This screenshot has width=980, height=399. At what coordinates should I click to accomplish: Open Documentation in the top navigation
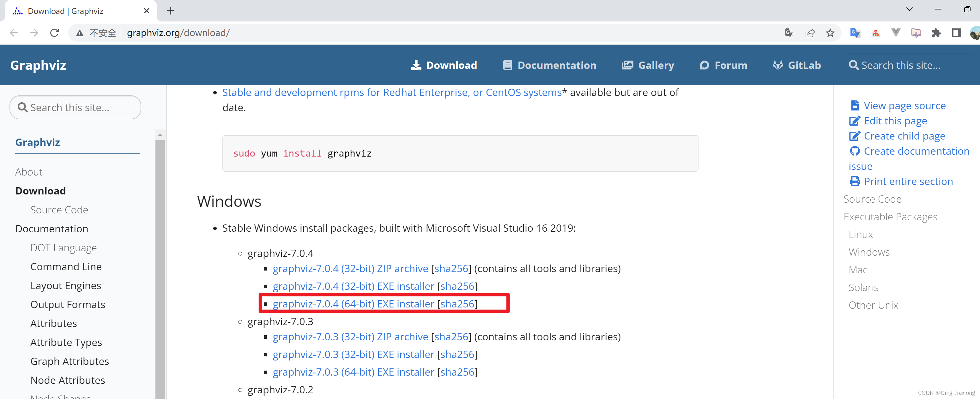point(549,65)
